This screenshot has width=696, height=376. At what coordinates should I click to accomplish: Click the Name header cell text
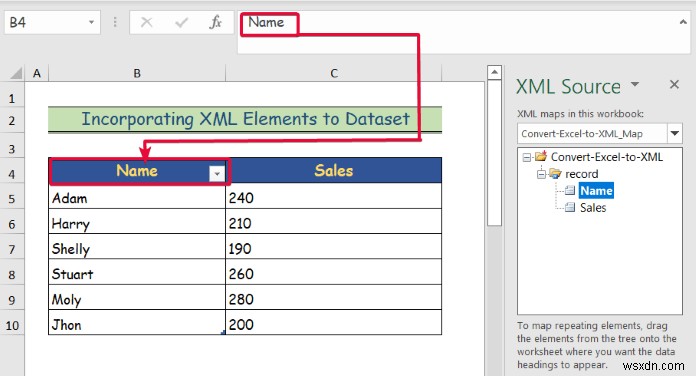coord(137,170)
